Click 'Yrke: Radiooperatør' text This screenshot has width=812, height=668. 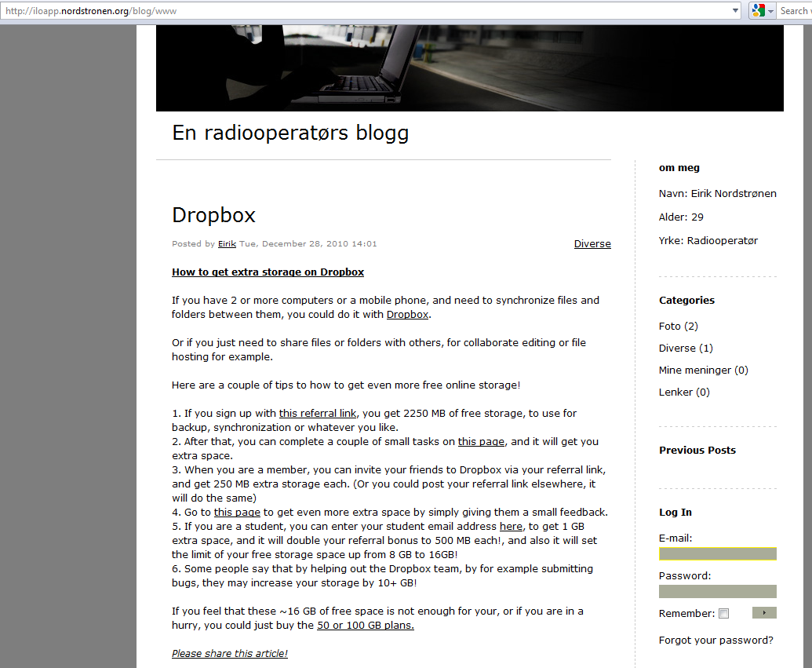708,240
